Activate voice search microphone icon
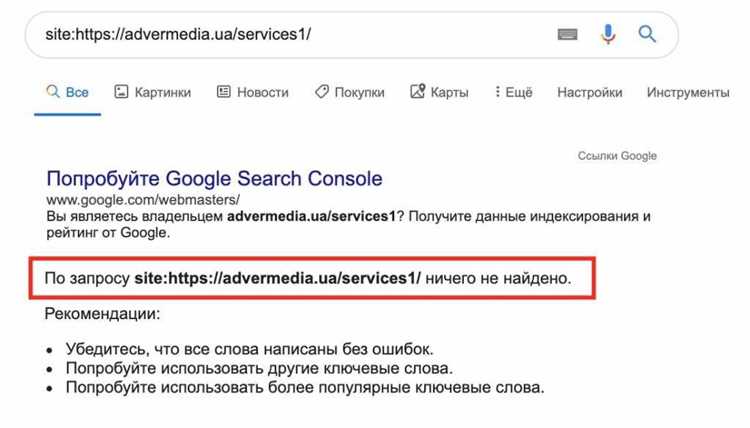The width and height of the screenshot is (750, 428). pyautogui.click(x=608, y=34)
